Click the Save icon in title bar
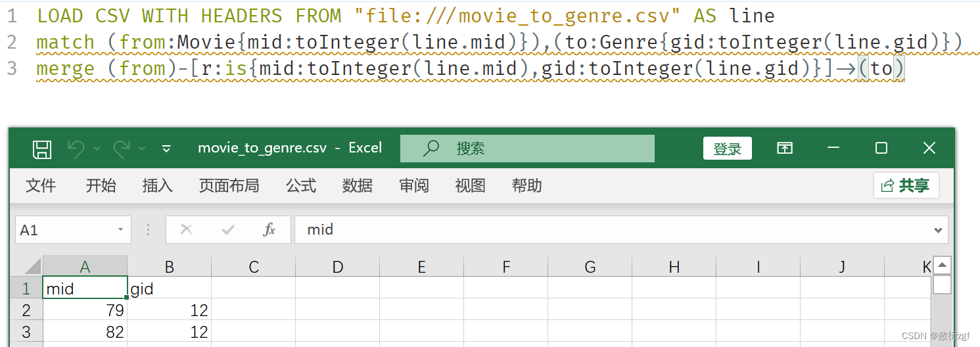Screen dimensions: 980x347 (42, 149)
